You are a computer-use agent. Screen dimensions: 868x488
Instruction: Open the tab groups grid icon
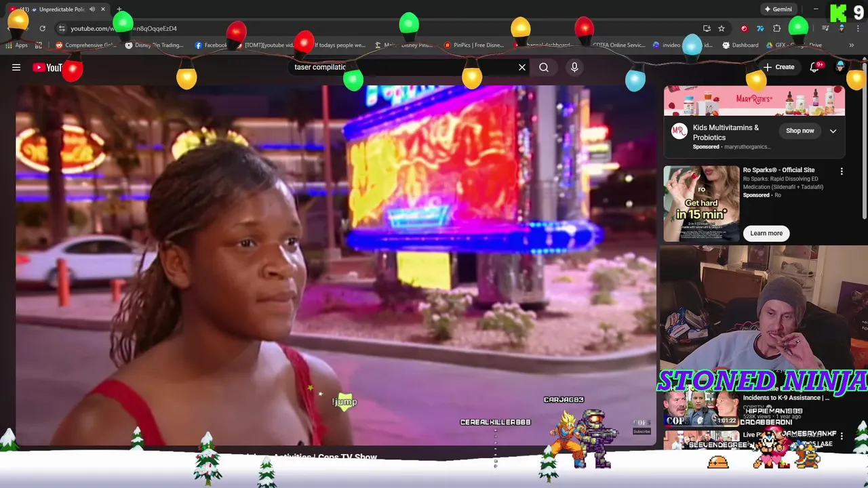click(39, 45)
